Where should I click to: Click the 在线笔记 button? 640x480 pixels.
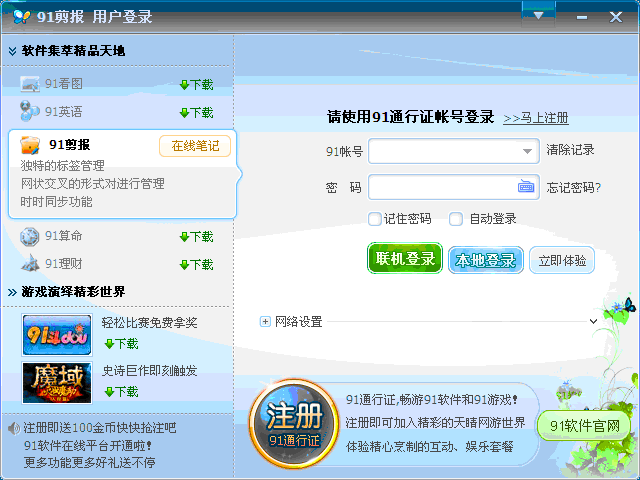click(x=195, y=146)
